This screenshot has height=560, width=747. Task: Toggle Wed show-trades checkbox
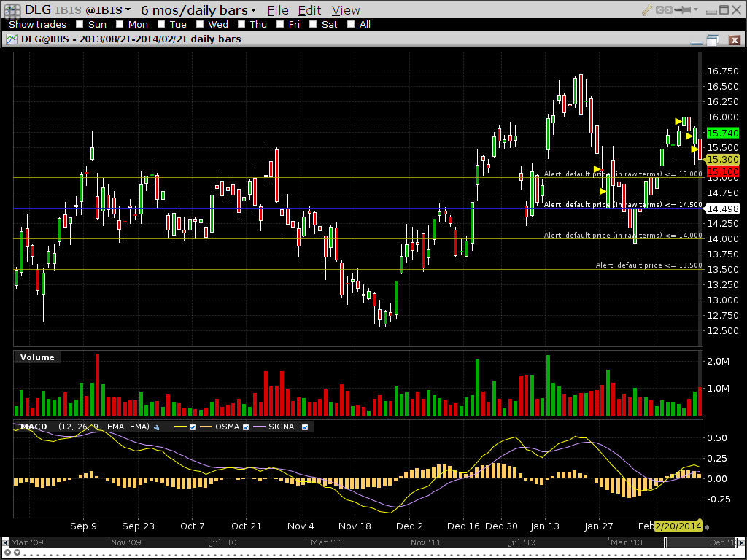200,24
